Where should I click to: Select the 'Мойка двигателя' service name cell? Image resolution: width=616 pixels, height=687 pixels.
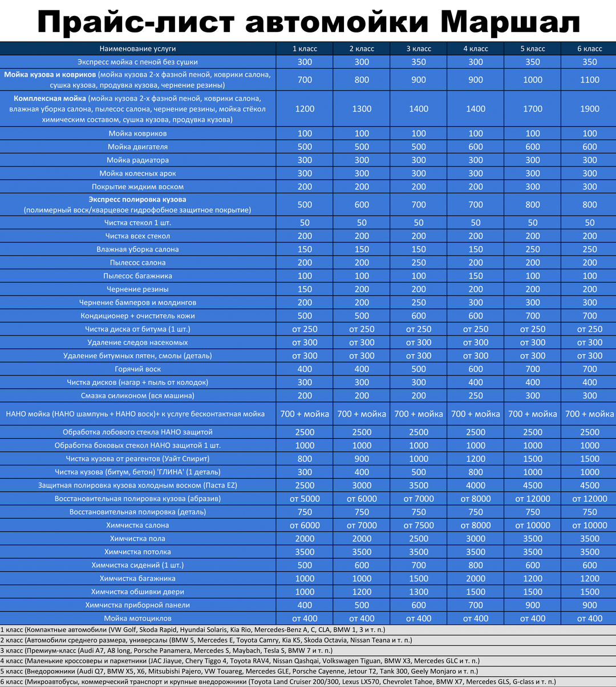[x=137, y=147]
